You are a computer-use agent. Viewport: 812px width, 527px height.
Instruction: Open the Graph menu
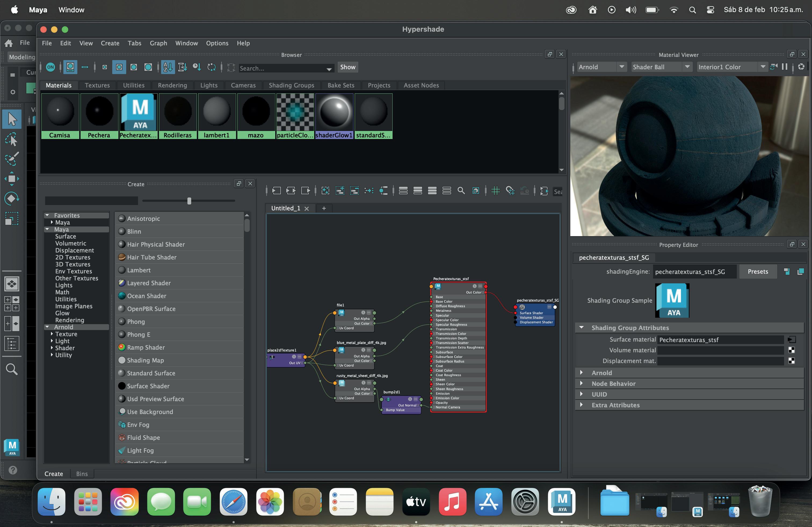(158, 43)
